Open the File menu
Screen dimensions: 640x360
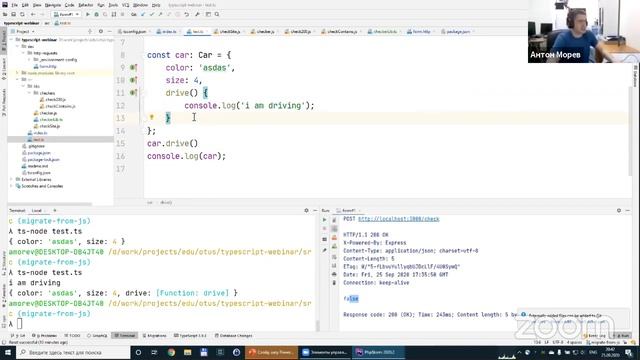pos(14,5)
